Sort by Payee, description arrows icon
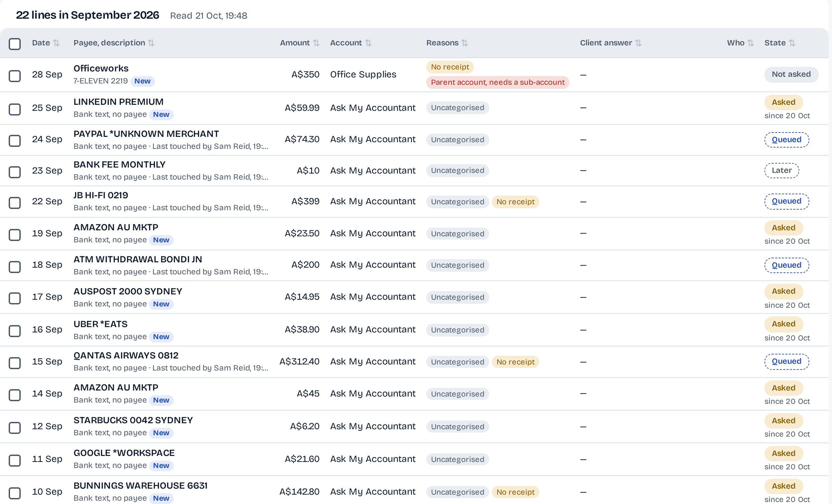The width and height of the screenshot is (832, 504). [x=151, y=43]
